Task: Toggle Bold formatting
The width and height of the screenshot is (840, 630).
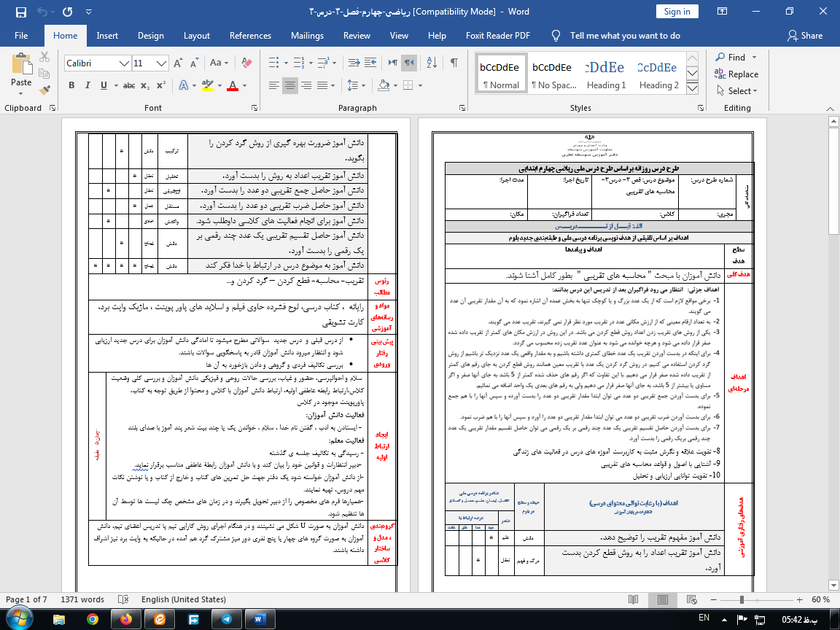Action: [71, 86]
